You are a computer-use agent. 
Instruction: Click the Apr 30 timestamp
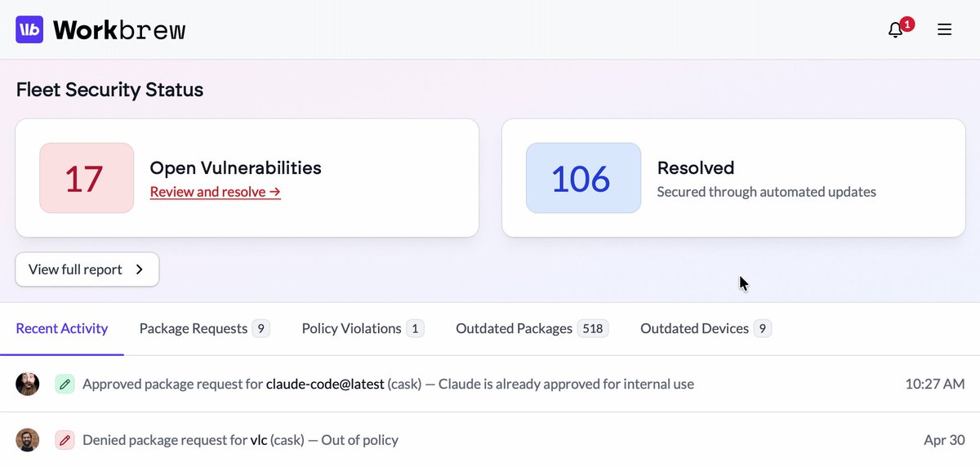pyautogui.click(x=944, y=440)
